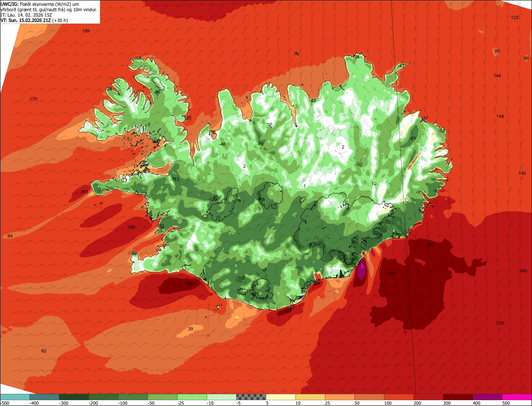Click the map value 94
The height and width of the screenshot is (406, 532).
coord(10,236)
